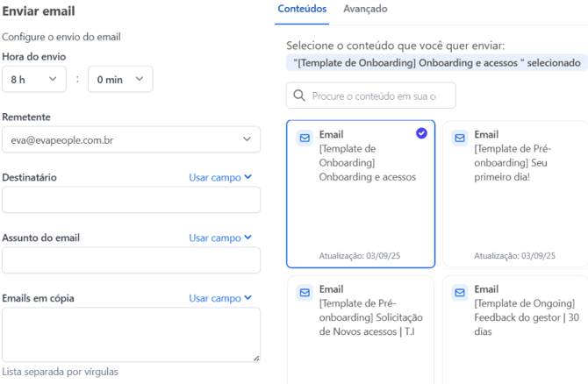Switch to the Conteúdos tab
This screenshot has height=384, width=588.
point(302,9)
